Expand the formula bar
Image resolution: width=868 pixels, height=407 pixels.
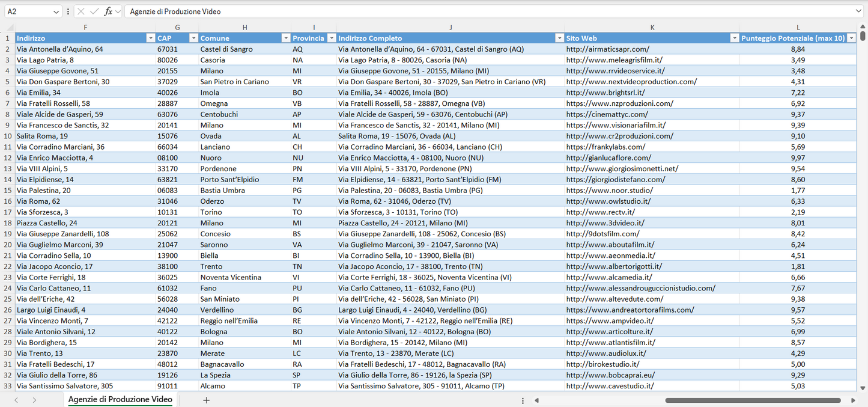coord(858,11)
